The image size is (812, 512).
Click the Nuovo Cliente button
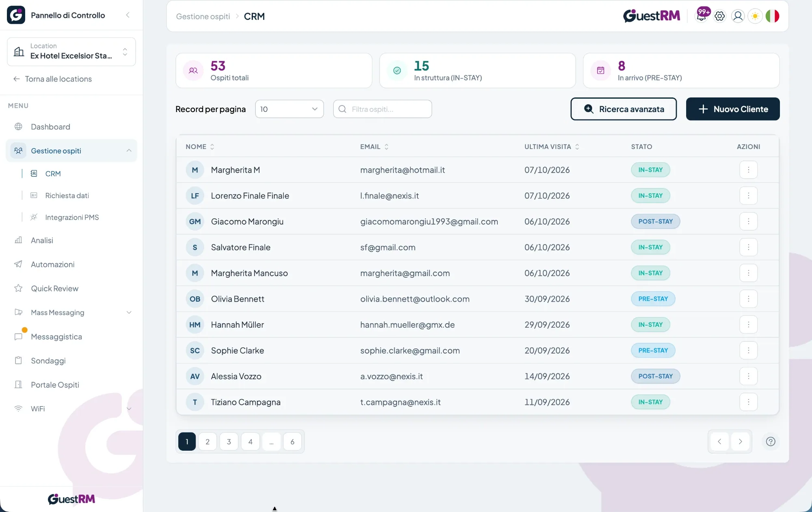[x=732, y=109]
